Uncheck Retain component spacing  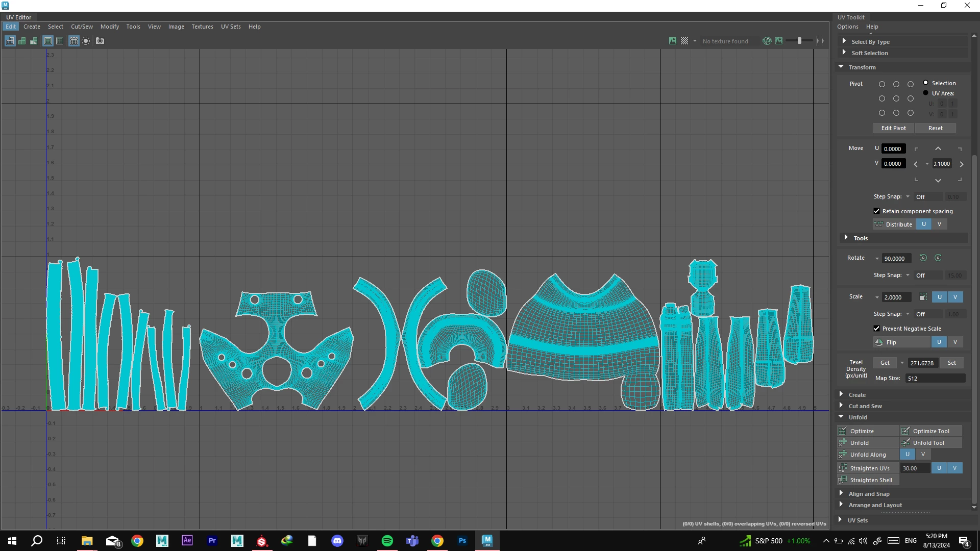click(877, 211)
